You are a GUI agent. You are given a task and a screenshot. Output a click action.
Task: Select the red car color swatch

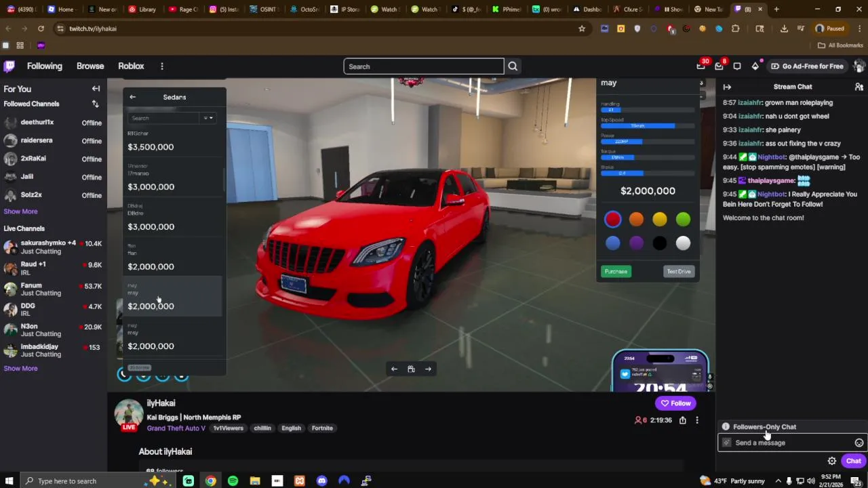(x=613, y=220)
